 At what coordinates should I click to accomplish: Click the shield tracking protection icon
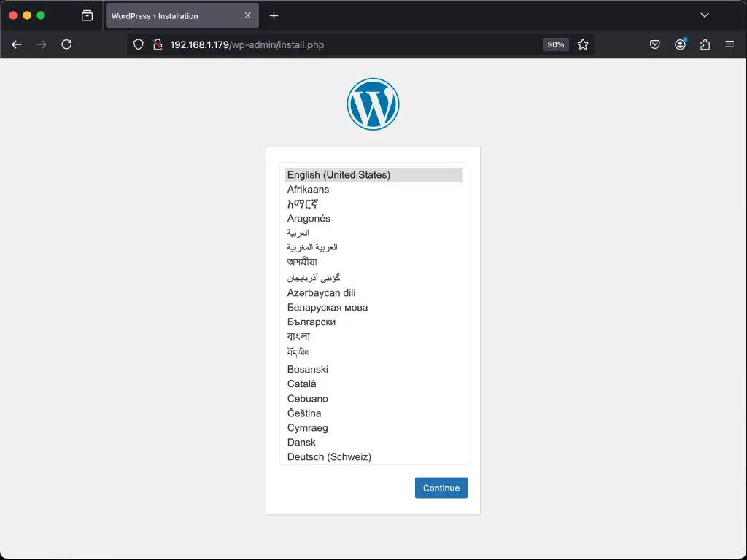[x=138, y=44]
